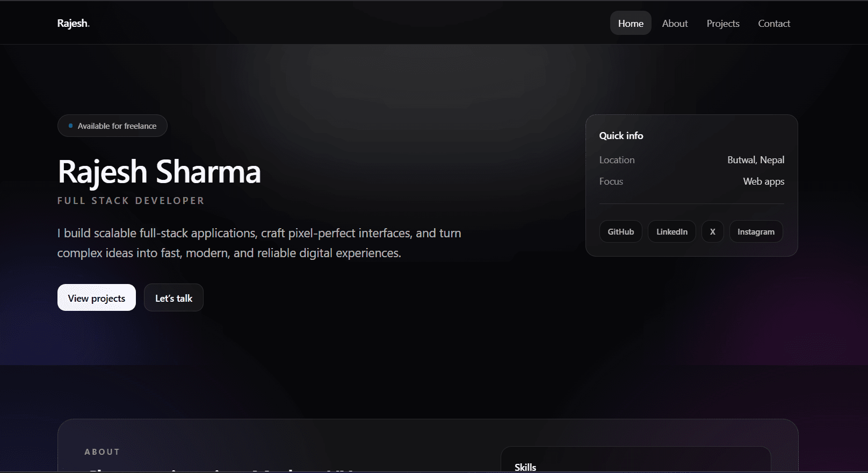The image size is (868, 473).
Task: Click the blue availability status dot
Action: click(70, 126)
